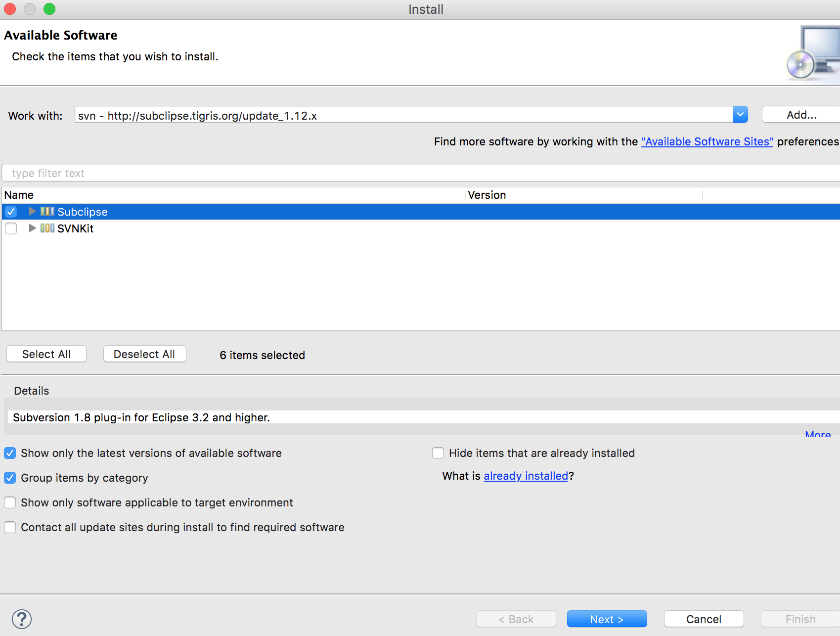Click the help question mark icon
This screenshot has width=840, height=636.
point(22,619)
